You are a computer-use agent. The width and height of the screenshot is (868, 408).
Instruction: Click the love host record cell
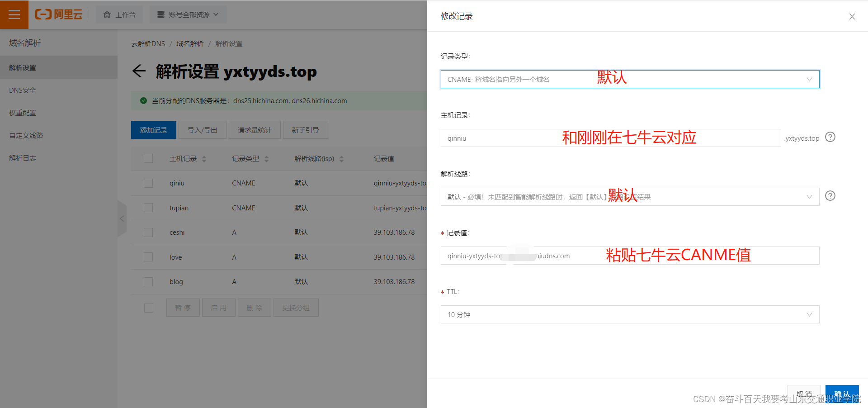175,257
